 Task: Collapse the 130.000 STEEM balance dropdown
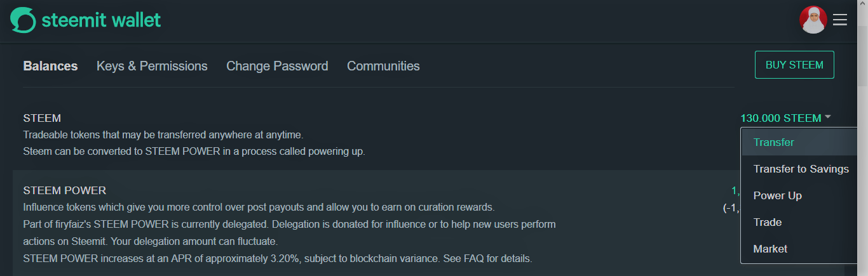pos(781,118)
